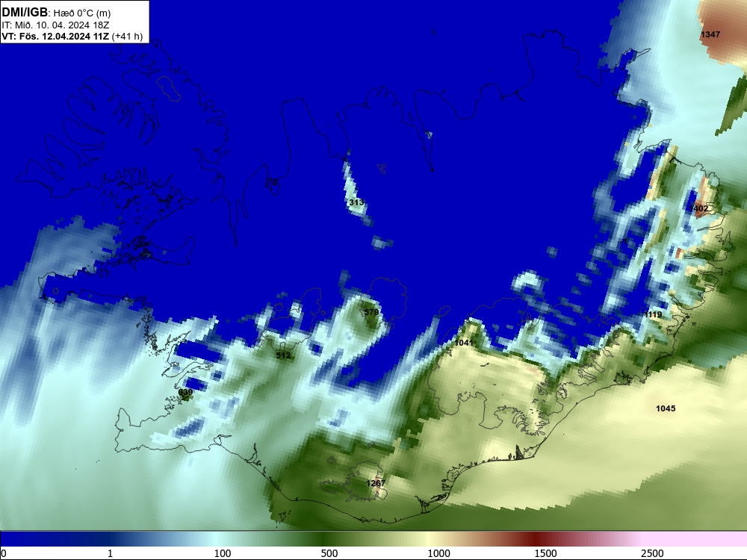
Task: Click the 100 tick on the color scale
Action: (x=223, y=553)
